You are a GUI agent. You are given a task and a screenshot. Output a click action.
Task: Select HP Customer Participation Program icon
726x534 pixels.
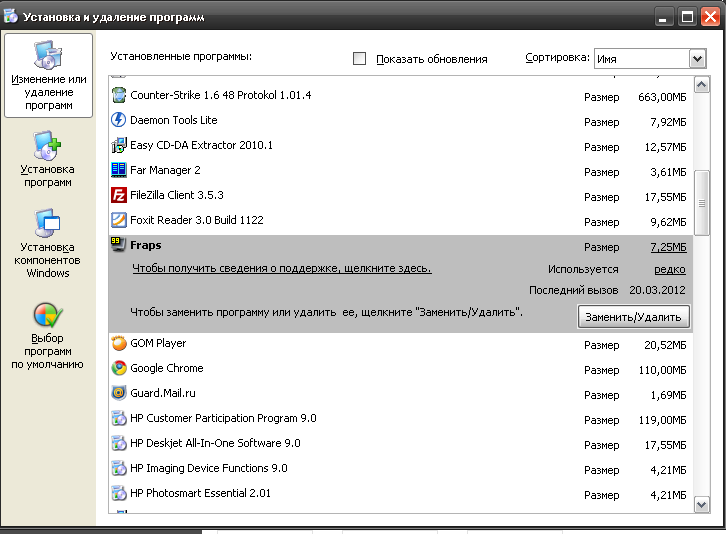point(119,418)
